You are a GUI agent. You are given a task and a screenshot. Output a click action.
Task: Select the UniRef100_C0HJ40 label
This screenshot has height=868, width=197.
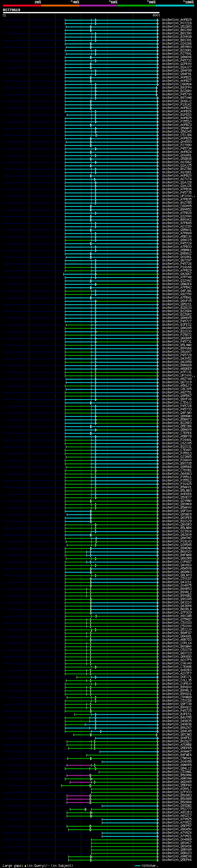(x=177, y=663)
